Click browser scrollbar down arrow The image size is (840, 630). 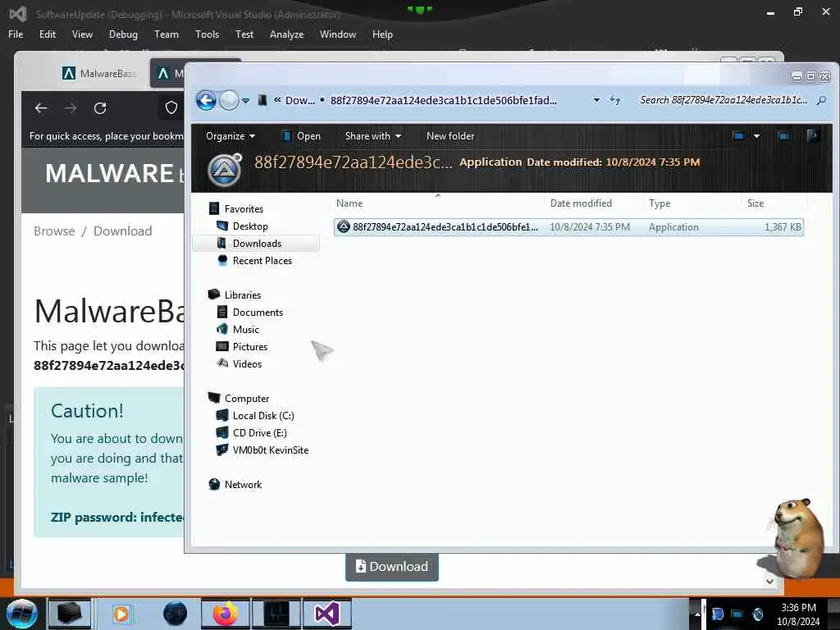point(769,582)
